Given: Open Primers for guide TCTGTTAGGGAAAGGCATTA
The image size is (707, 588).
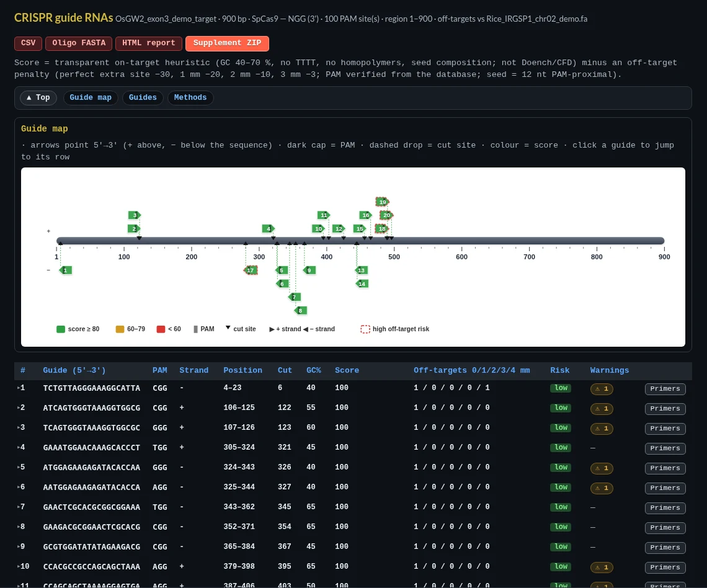Looking at the screenshot, I should (665, 389).
